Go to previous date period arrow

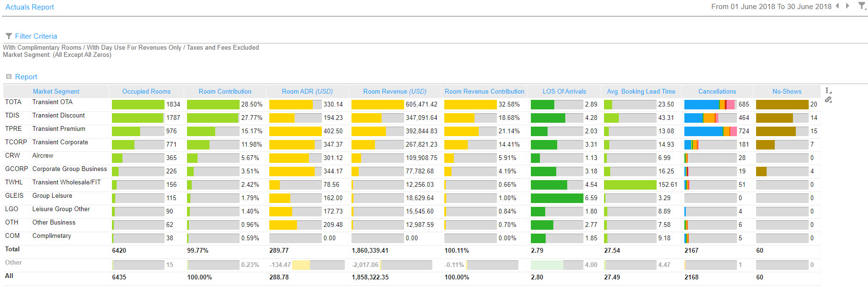point(837,6)
